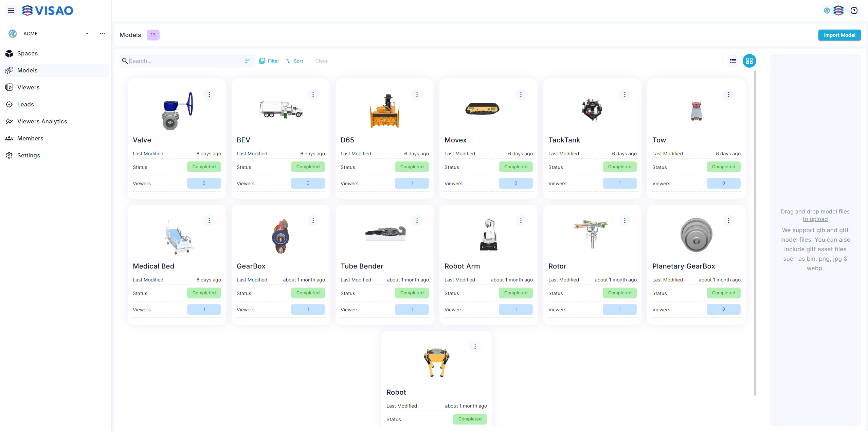This screenshot has height=431, width=868.
Task: Open the Valve card three-dot menu
Action: 209,94
